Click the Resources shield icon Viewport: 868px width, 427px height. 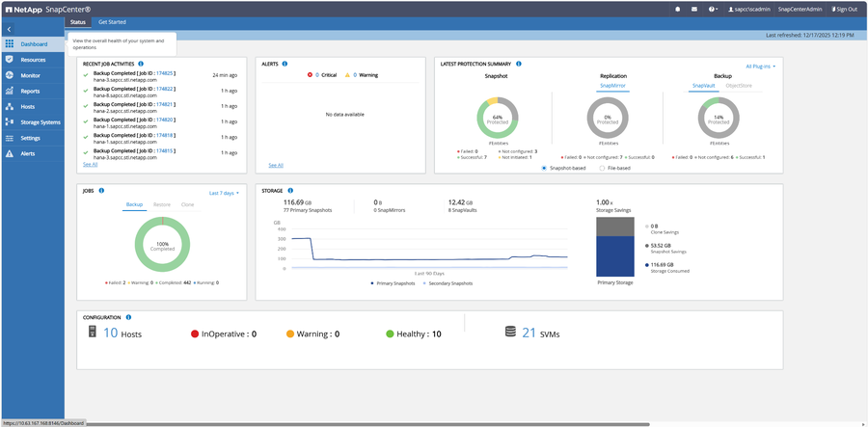click(x=10, y=59)
